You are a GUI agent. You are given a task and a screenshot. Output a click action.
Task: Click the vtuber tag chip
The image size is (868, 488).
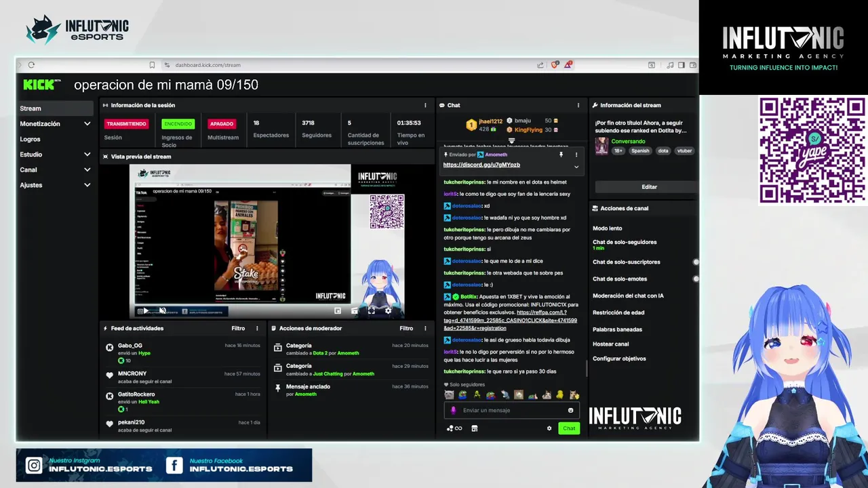[x=684, y=151]
